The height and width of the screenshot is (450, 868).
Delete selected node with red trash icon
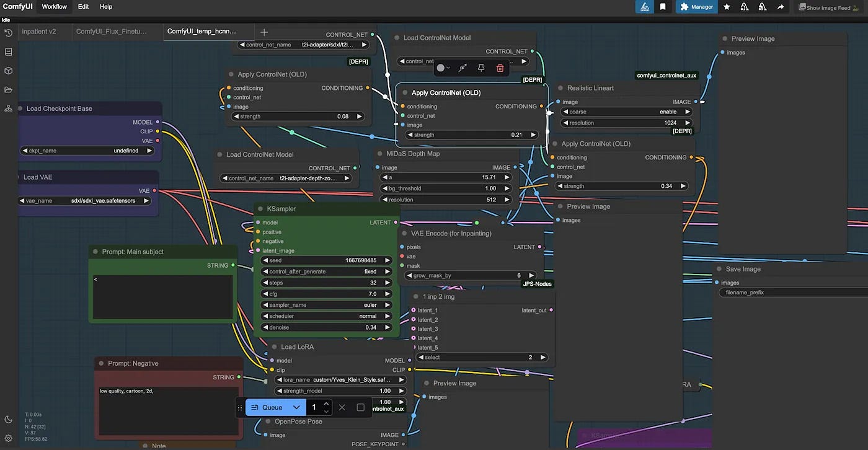pyautogui.click(x=500, y=68)
